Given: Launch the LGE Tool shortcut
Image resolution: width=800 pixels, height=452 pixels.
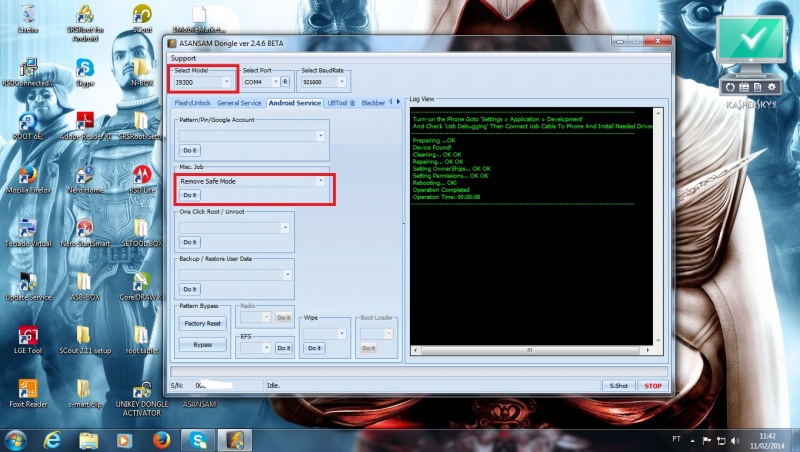Looking at the screenshot, I should [x=28, y=340].
